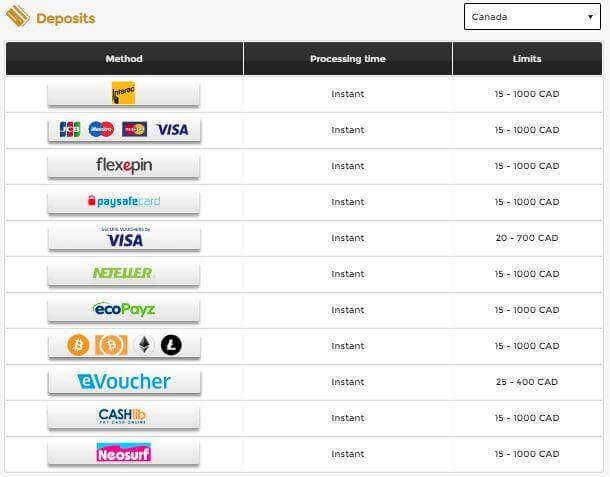Choose the ecoPayz payment button
Viewport: 610px width, 477px height.
click(x=124, y=310)
